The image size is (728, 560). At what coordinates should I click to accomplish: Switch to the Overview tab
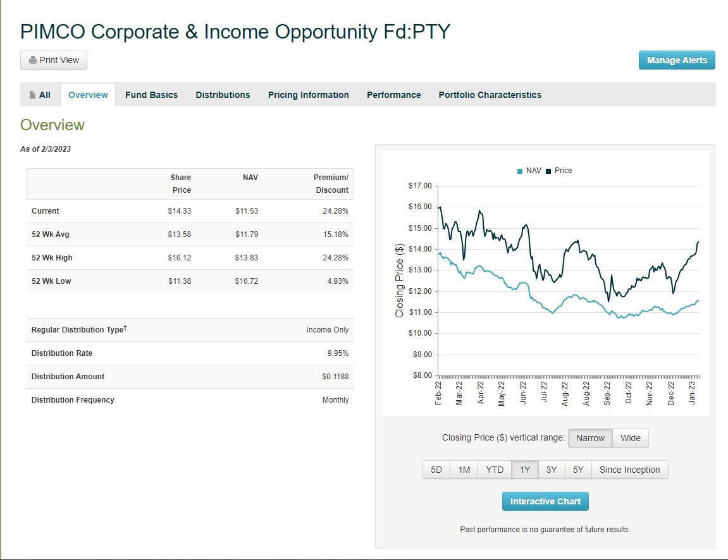point(88,95)
